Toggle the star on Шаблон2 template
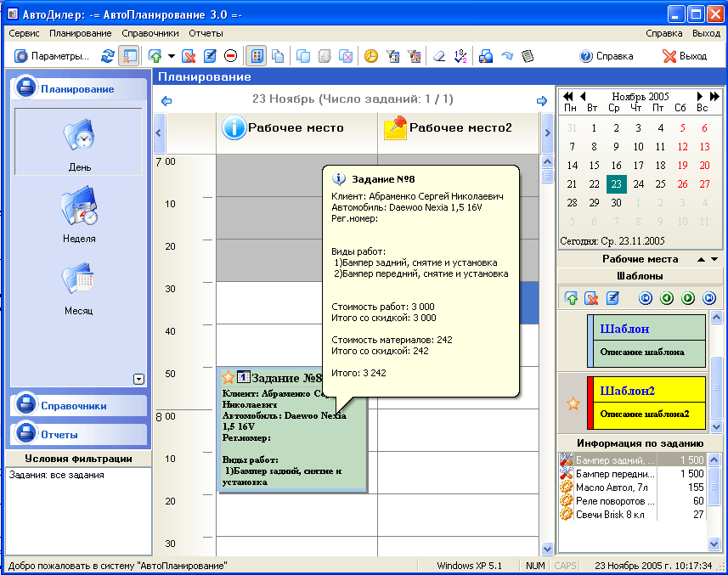The image size is (728, 575). pos(573,404)
